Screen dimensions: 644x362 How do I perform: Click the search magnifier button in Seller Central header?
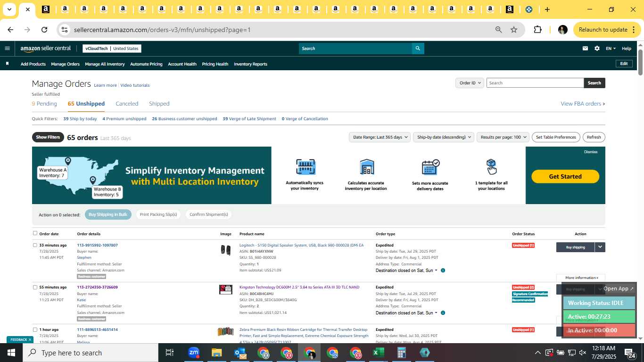coord(418,49)
